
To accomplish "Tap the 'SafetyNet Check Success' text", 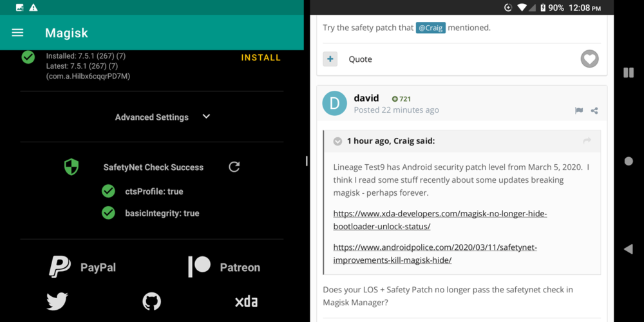I will (153, 167).
